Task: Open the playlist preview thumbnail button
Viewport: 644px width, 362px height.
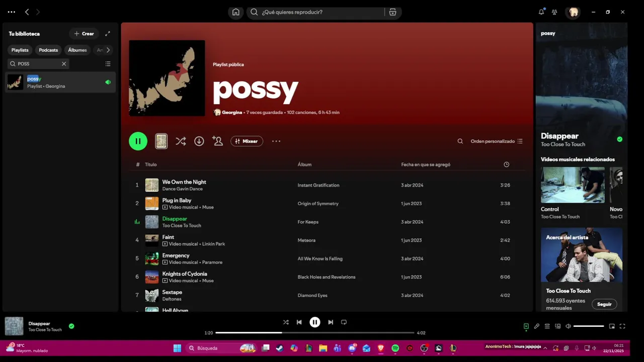Action: (x=161, y=141)
